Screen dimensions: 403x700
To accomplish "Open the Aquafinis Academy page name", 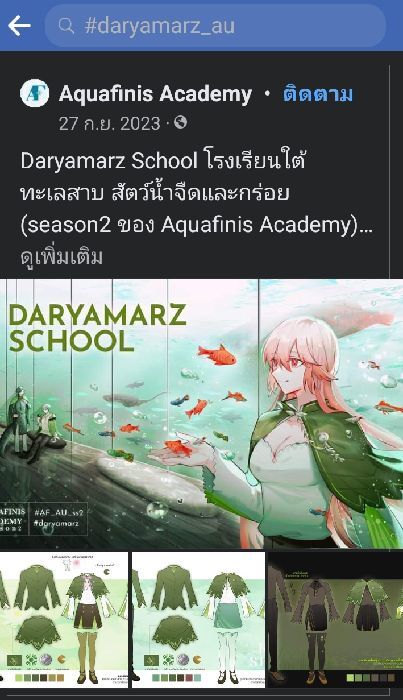I will tap(155, 94).
